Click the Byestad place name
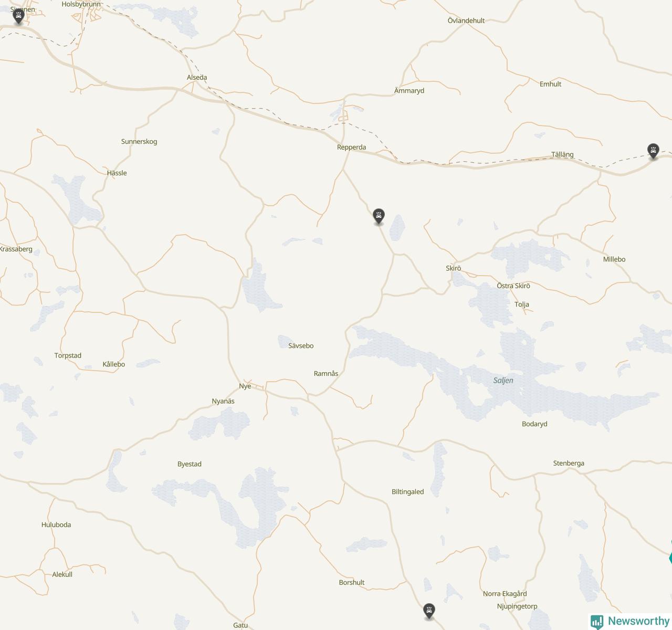The image size is (672, 630). click(189, 464)
